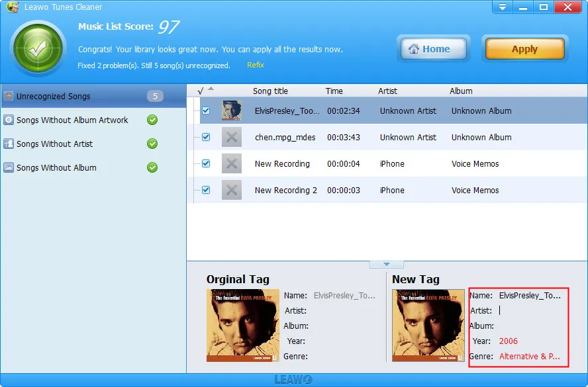Click the Songs Without Artist person icon
The width and height of the screenshot is (588, 387).
[x=9, y=144]
